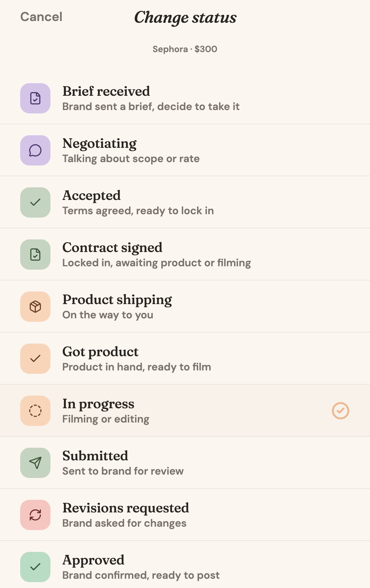Click the Negotiating chat bubble icon
This screenshot has height=588, width=370.
35,150
